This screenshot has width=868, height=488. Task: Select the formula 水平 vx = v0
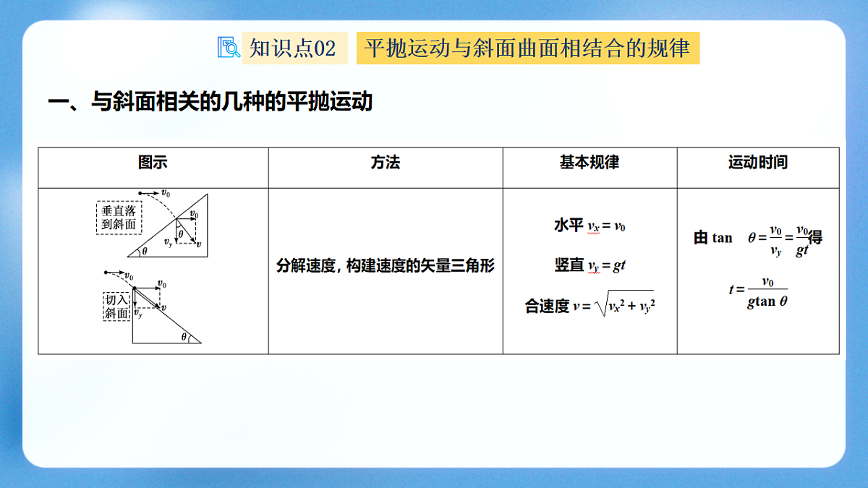590,226
